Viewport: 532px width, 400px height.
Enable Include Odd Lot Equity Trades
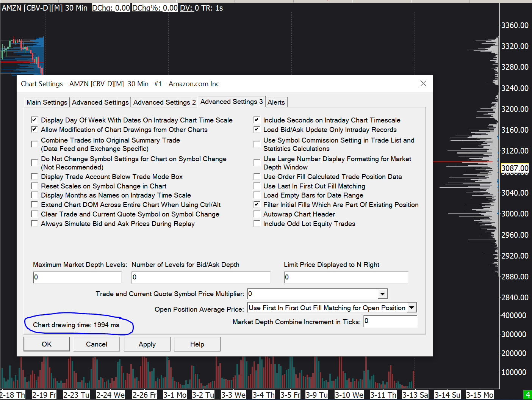tap(257, 224)
